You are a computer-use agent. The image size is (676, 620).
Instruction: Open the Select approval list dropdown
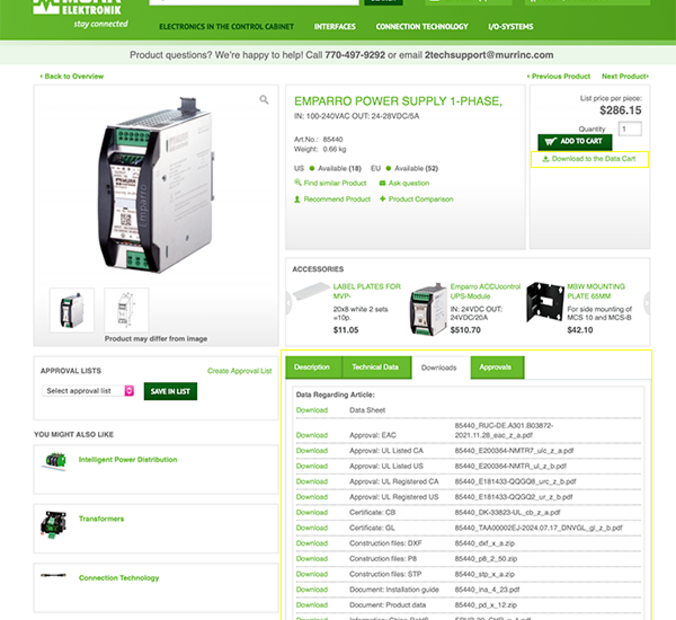[88, 391]
